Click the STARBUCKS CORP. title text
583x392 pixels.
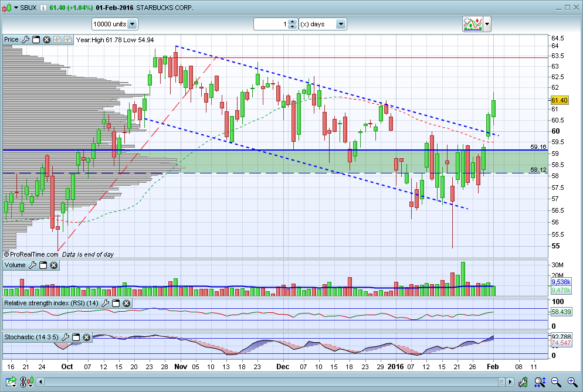coord(165,8)
